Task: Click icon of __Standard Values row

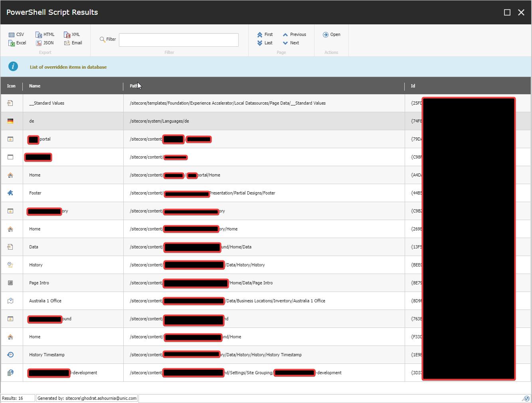Action: [10, 103]
